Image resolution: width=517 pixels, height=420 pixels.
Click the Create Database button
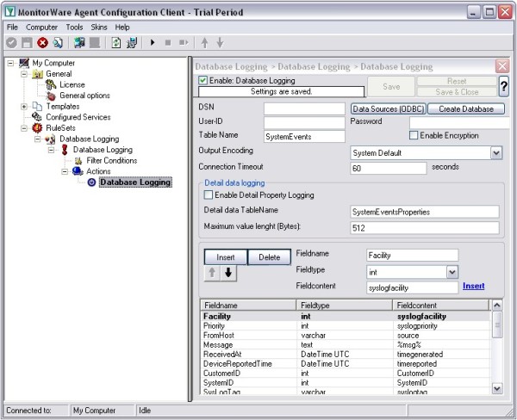(466, 108)
